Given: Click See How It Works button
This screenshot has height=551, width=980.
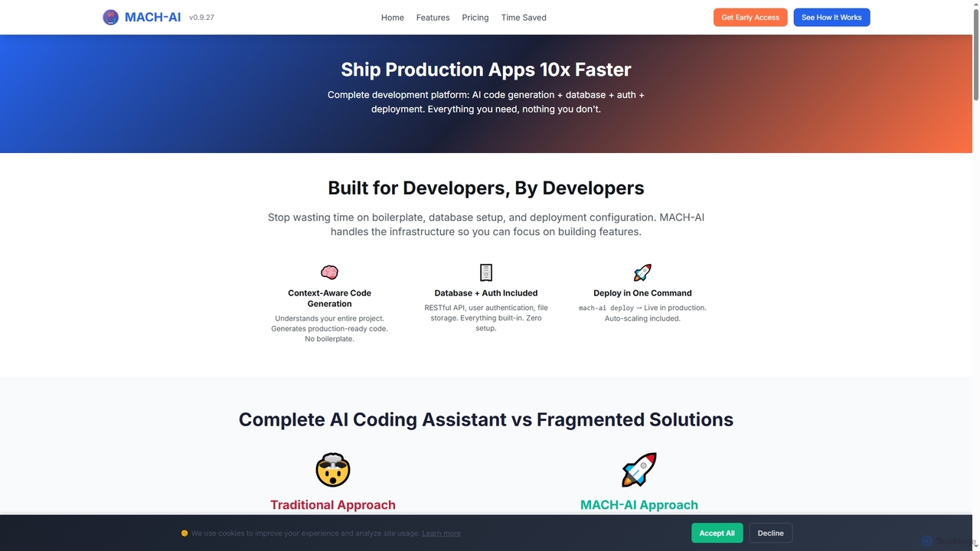Looking at the screenshot, I should coord(831,18).
